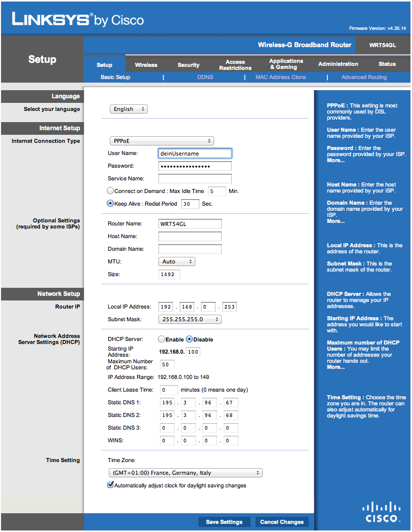Uncheck automatic daylight saving adjustment

[111, 485]
